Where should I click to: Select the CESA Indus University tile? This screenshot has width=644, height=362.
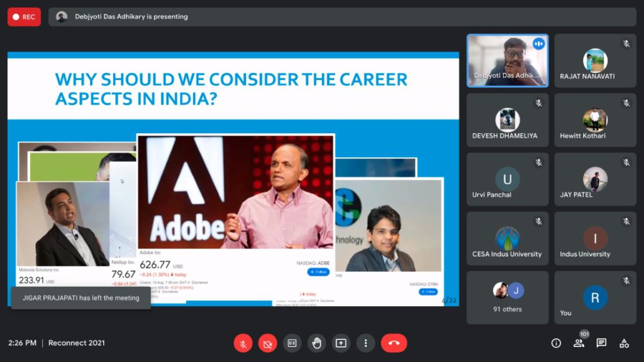[507, 238]
